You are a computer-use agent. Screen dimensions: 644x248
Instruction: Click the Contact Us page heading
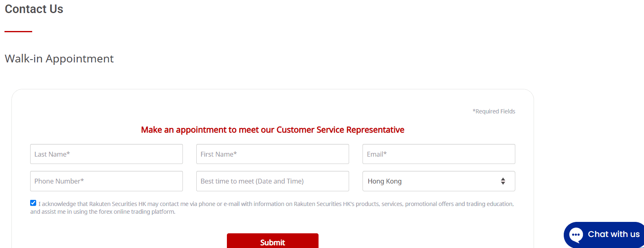pos(34,9)
